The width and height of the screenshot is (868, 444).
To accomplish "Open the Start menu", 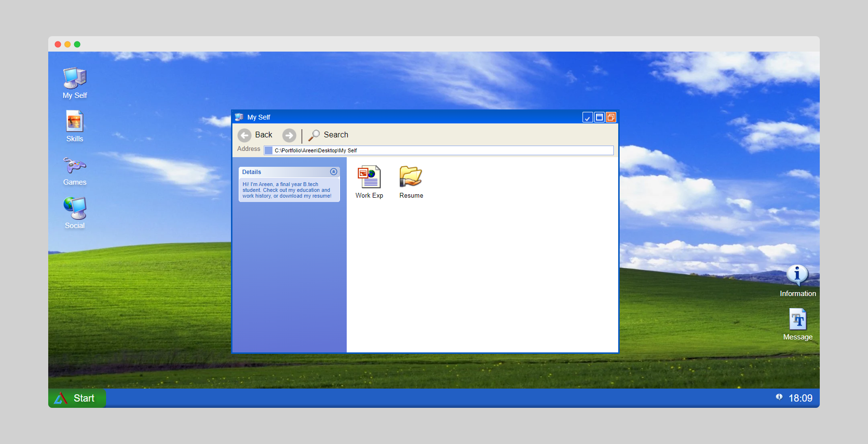I will point(77,398).
